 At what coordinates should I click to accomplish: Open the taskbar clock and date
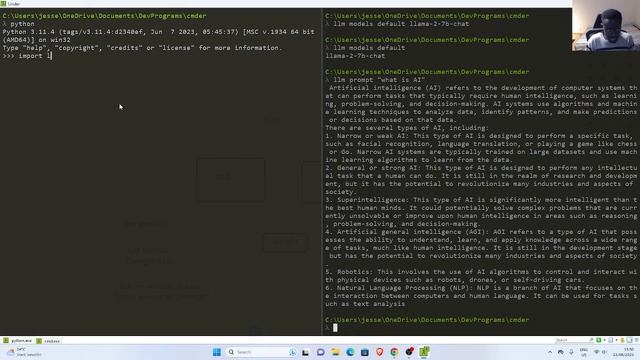pos(623,352)
